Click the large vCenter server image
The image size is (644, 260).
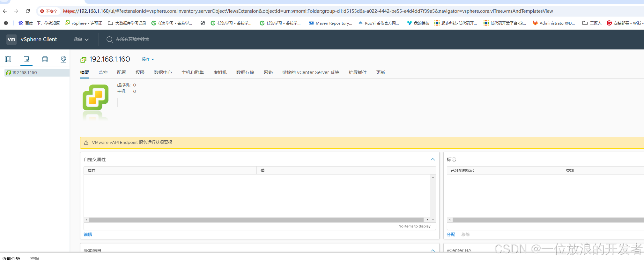(x=95, y=98)
